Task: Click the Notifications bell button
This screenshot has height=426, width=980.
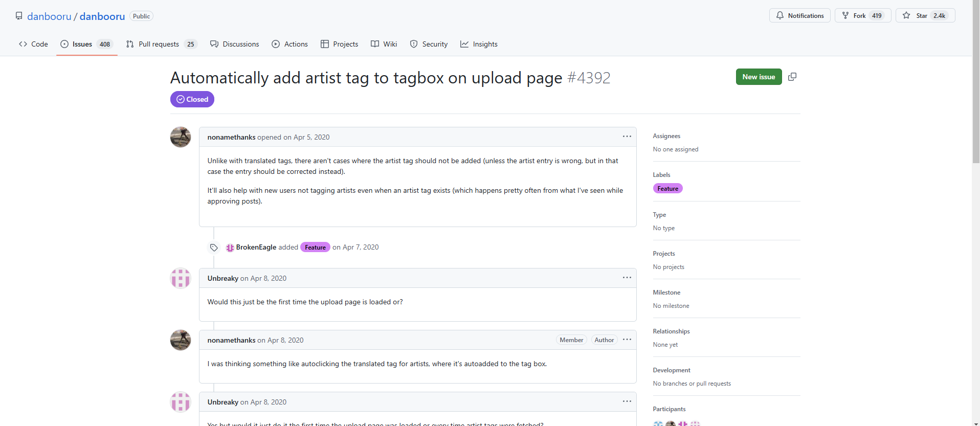Action: coord(800,15)
